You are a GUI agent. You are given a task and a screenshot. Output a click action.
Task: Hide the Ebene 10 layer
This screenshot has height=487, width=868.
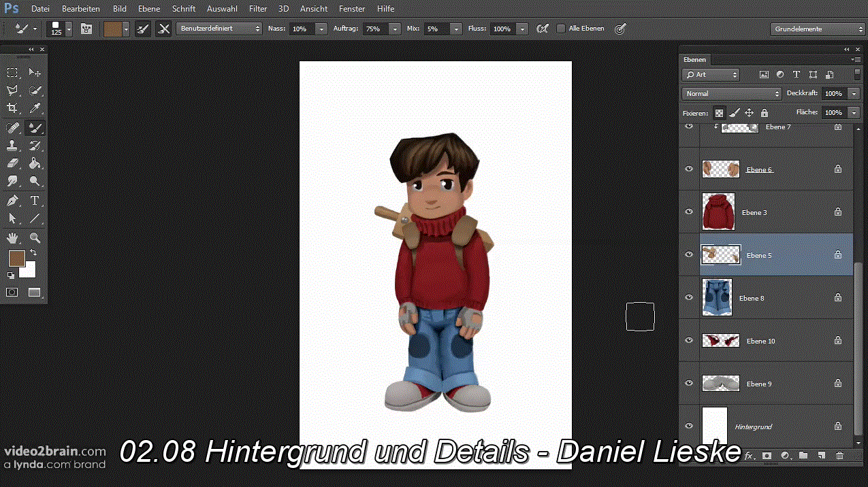[x=689, y=340]
